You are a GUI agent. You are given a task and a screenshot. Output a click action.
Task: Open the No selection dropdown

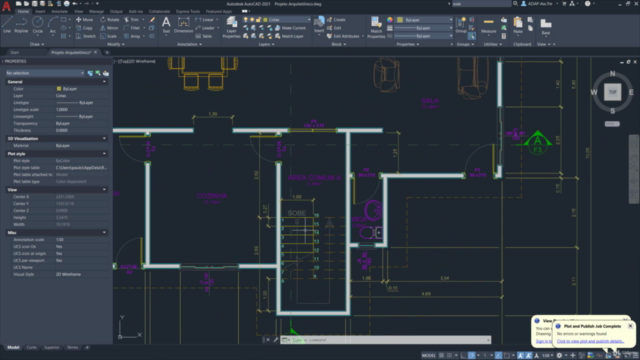point(45,73)
